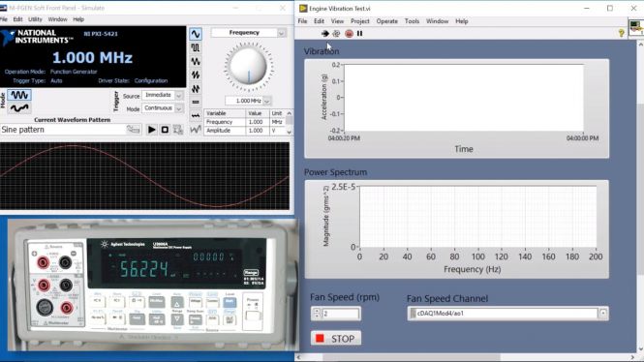Expand the Fan Speed Channel dropdown
Viewport: 644px width, 362px height.
point(603,314)
